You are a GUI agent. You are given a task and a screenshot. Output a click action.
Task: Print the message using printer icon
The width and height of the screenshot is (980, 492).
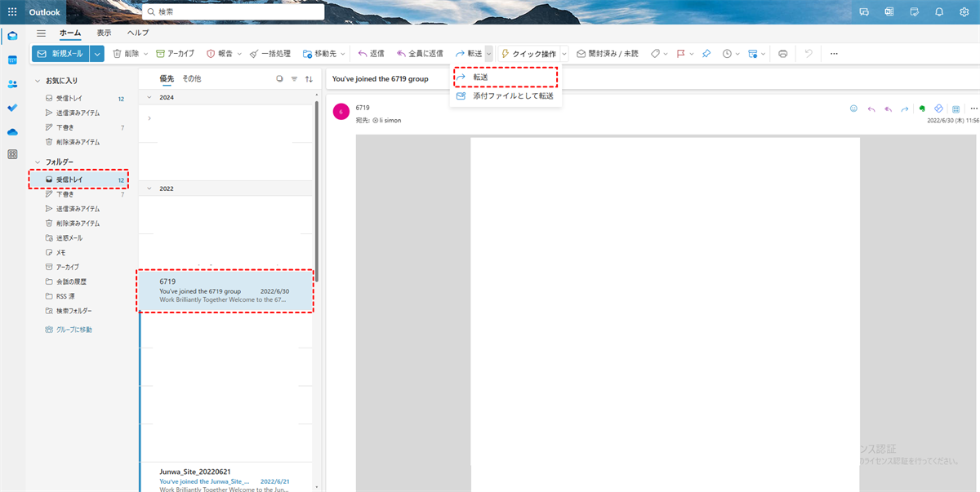(783, 53)
